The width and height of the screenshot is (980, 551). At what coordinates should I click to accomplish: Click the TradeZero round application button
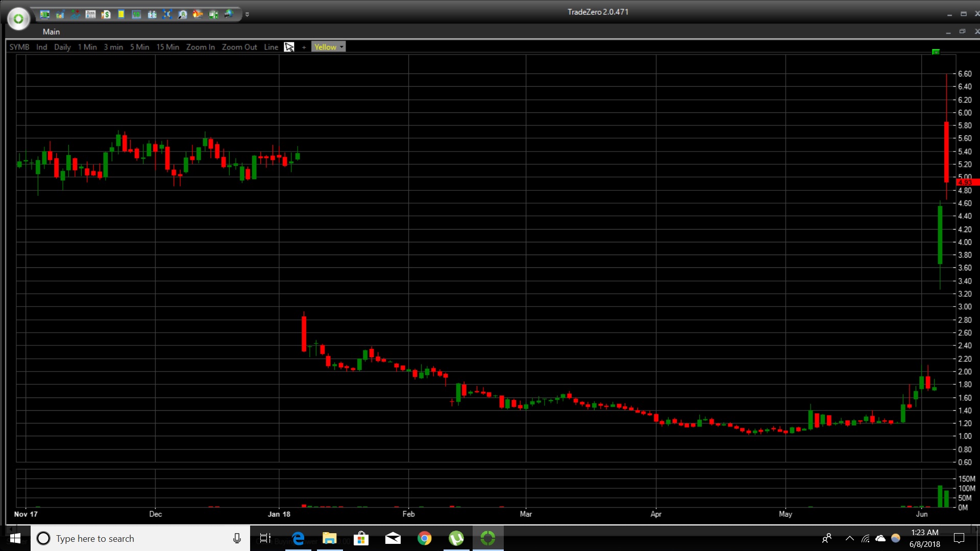(x=18, y=19)
